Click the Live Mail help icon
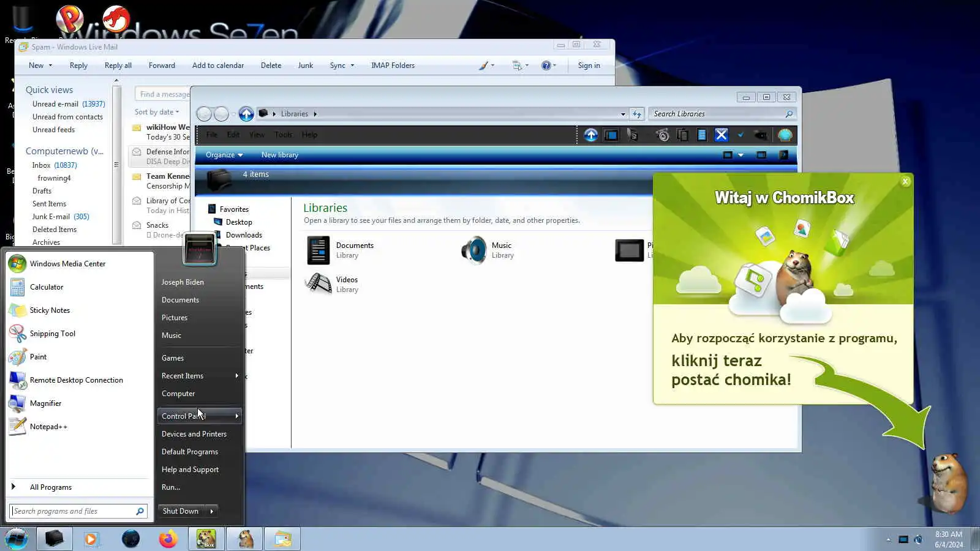The height and width of the screenshot is (551, 980). (546, 66)
